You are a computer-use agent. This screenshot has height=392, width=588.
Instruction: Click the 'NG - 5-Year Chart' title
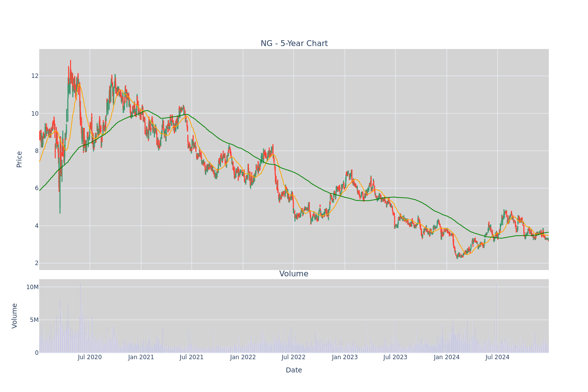294,44
